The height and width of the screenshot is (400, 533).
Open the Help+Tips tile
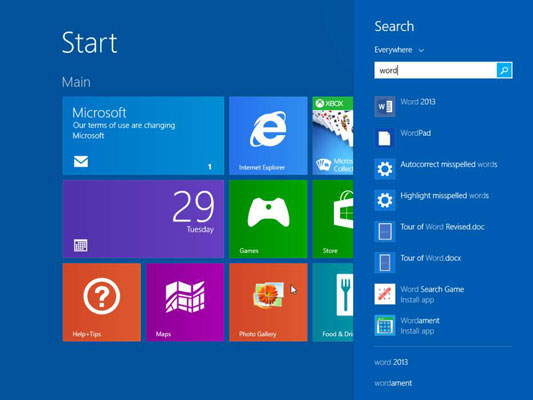point(102,302)
